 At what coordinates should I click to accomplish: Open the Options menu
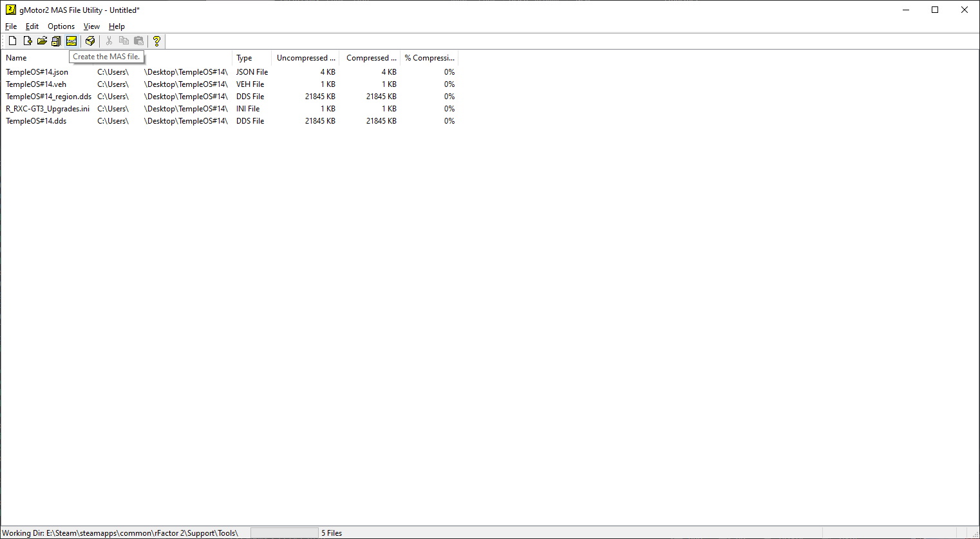61,26
